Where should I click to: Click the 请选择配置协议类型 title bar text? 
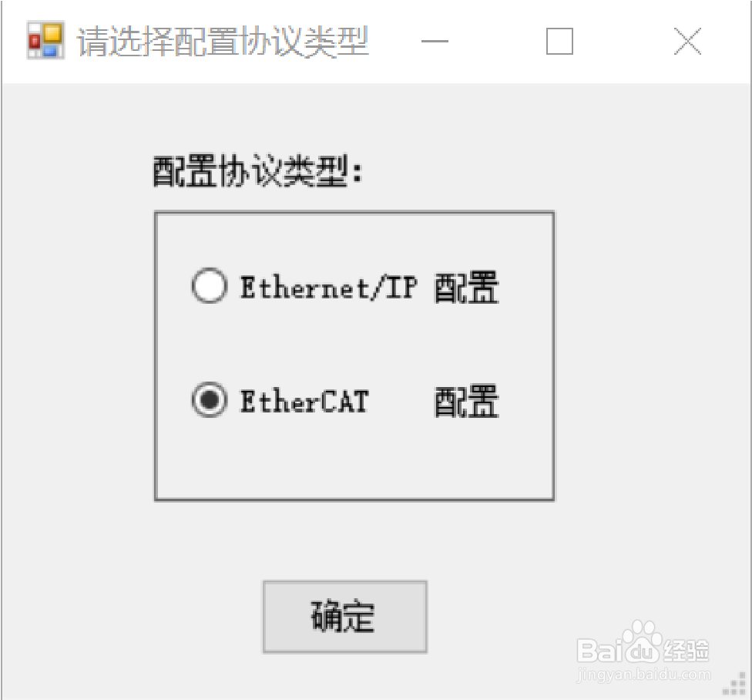(223, 42)
